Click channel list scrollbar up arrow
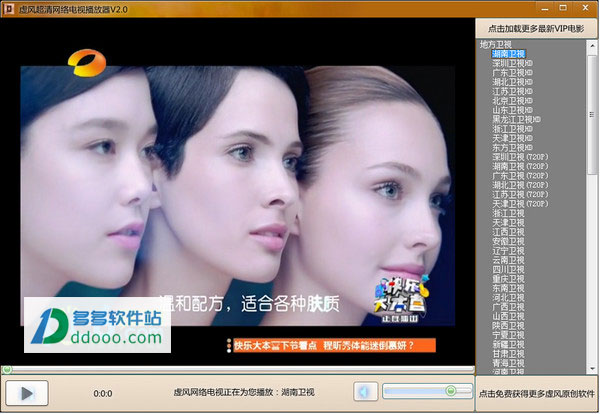This screenshot has height=414, width=600. [592, 45]
